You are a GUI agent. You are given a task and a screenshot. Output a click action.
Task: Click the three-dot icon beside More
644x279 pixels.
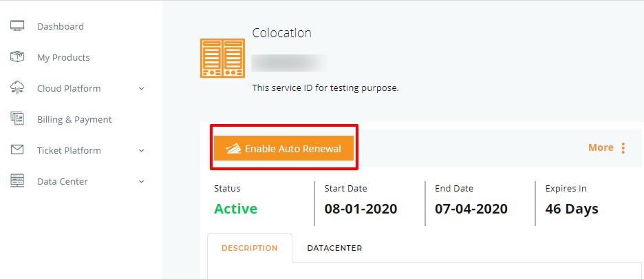(623, 148)
